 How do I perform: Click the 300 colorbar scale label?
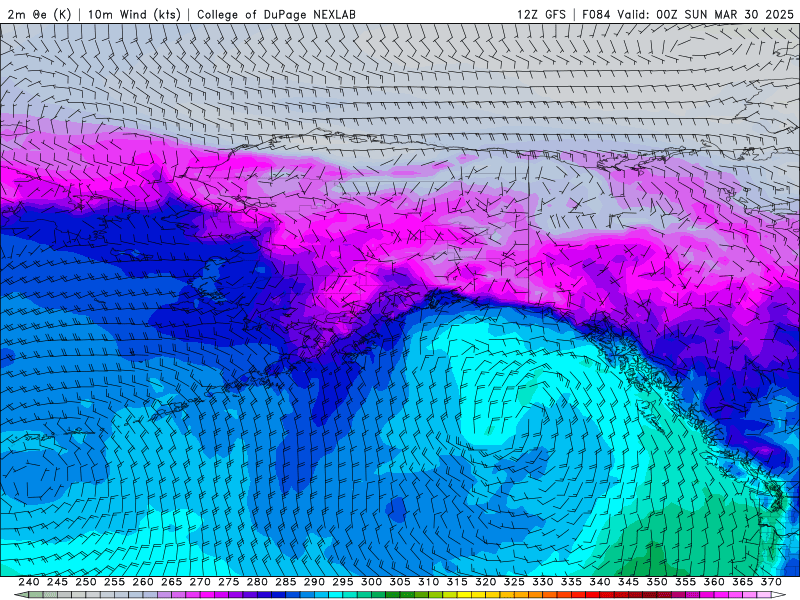point(371,582)
